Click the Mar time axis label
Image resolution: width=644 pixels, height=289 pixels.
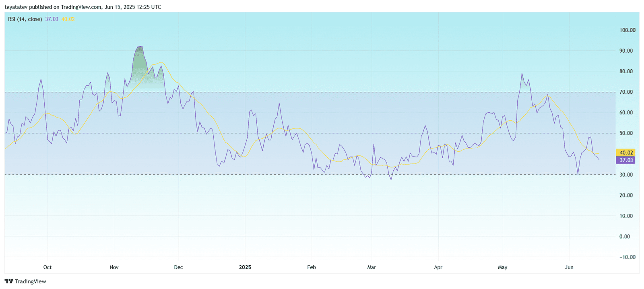372,267
